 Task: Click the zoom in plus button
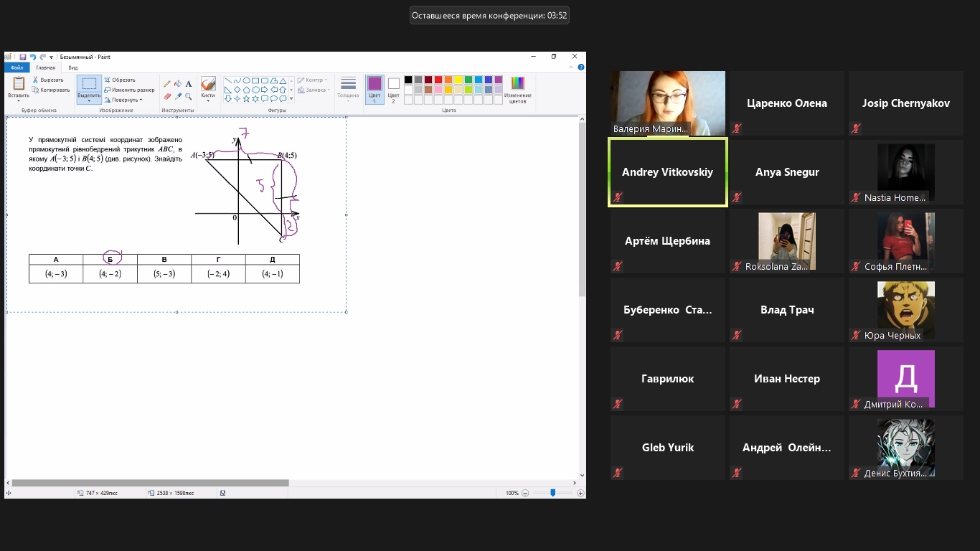tap(580, 493)
